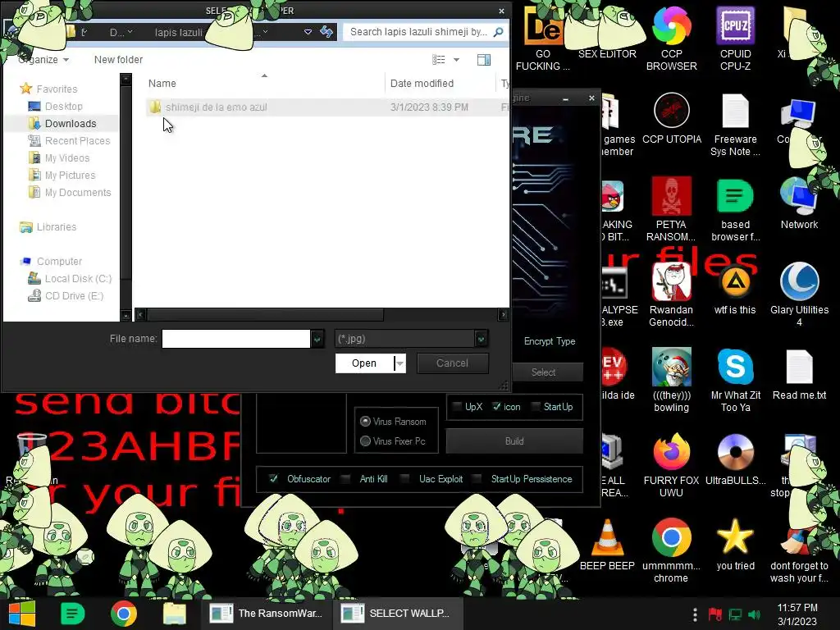Expand the address bar history dropdown
Image resolution: width=840 pixels, height=630 pixels.
(308, 32)
